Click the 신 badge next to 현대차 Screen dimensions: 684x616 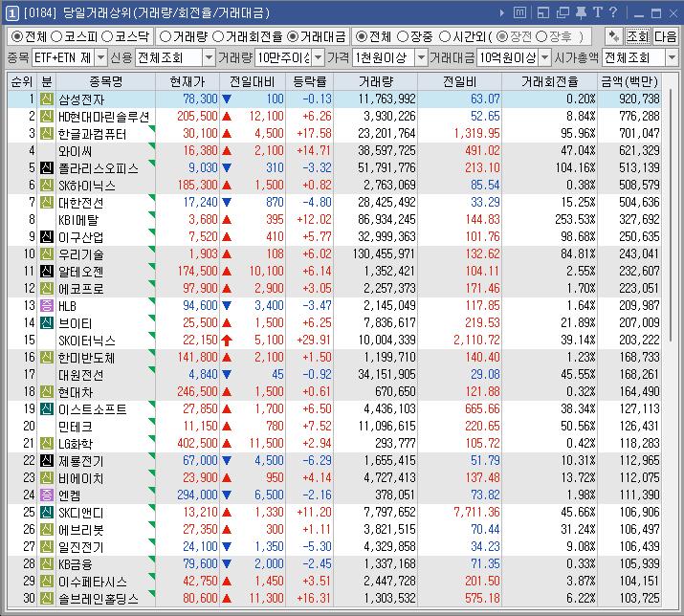[47, 391]
